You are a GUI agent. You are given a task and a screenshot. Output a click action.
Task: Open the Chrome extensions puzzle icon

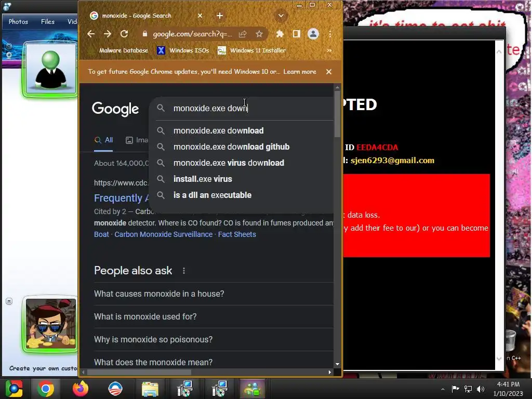tap(280, 34)
